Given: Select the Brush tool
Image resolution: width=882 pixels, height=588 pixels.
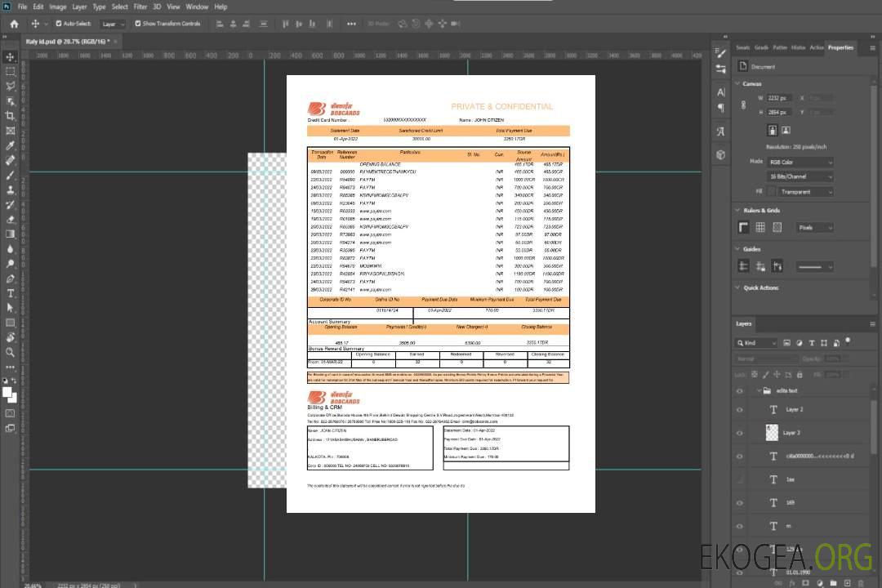Looking at the screenshot, I should coord(10,175).
